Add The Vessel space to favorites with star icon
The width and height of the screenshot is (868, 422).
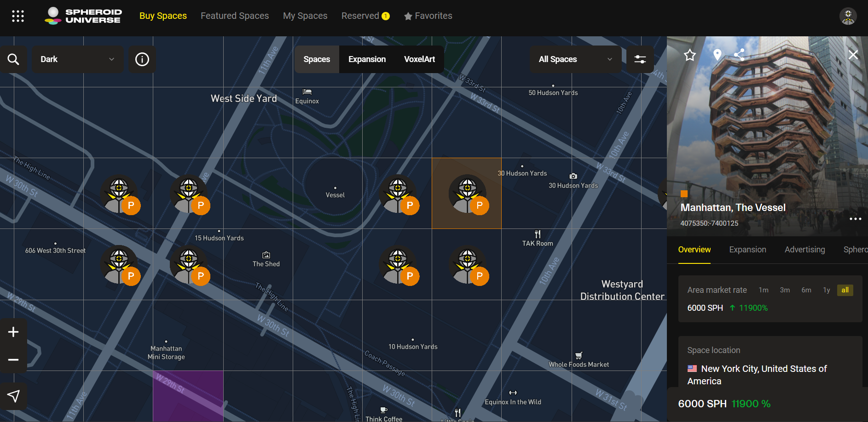click(689, 55)
